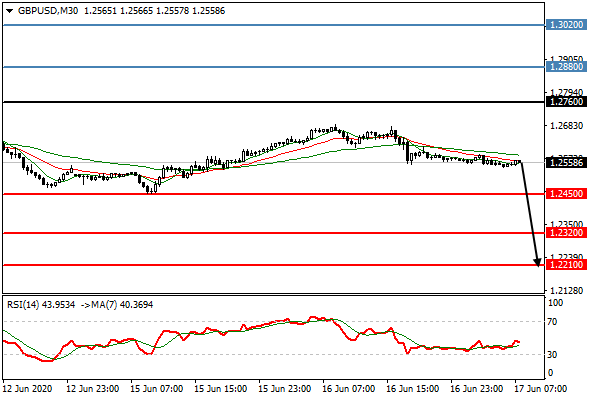The image size is (590, 400).
Task: Click the 15 Jun 07:00 time axis label
Action: tap(157, 388)
